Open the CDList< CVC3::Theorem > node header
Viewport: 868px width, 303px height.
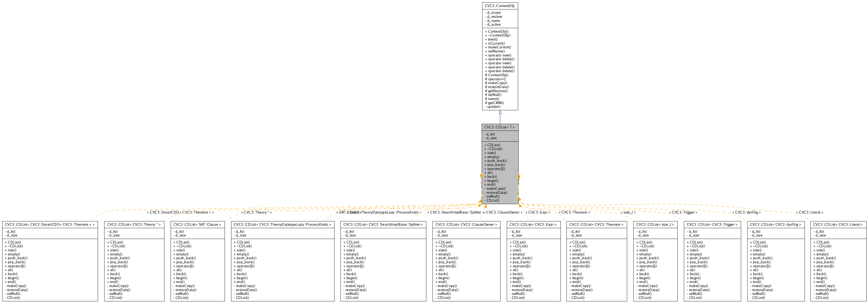click(596, 224)
